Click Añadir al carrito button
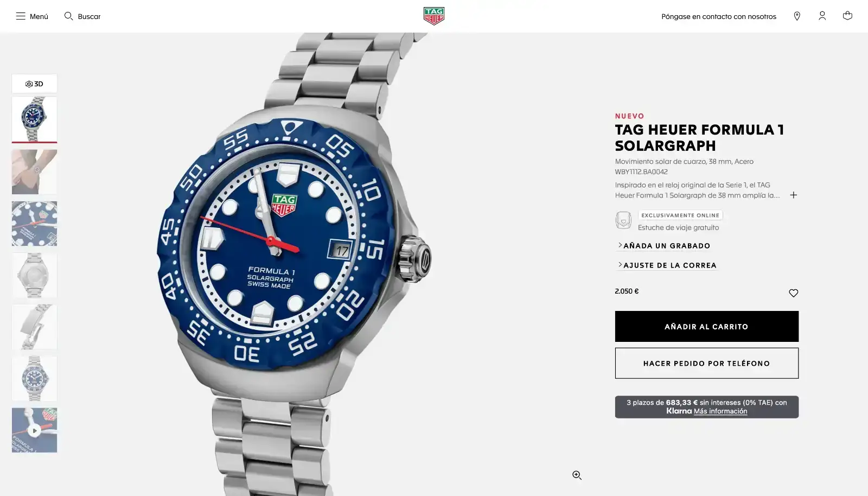 [x=706, y=326]
